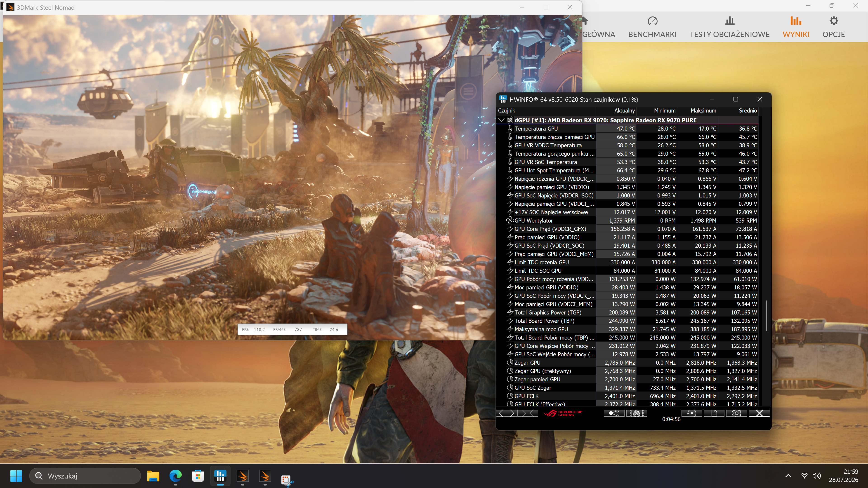This screenshot has height=488, width=868.
Task: Start HWiNFO logging via the document icon
Action: pos(714,413)
